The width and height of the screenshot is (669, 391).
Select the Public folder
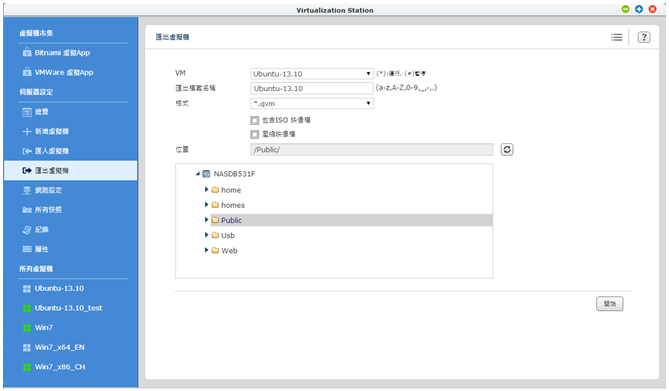point(231,220)
